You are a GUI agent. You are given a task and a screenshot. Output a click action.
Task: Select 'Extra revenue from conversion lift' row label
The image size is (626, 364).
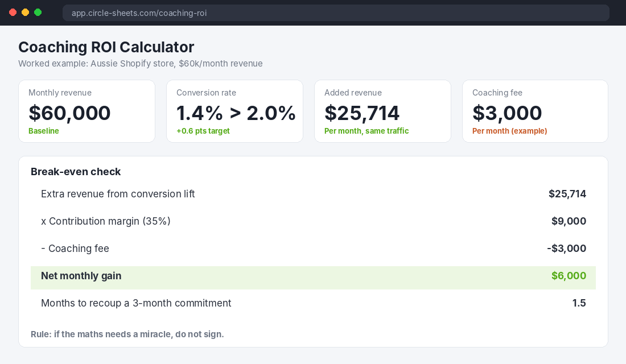tap(118, 194)
